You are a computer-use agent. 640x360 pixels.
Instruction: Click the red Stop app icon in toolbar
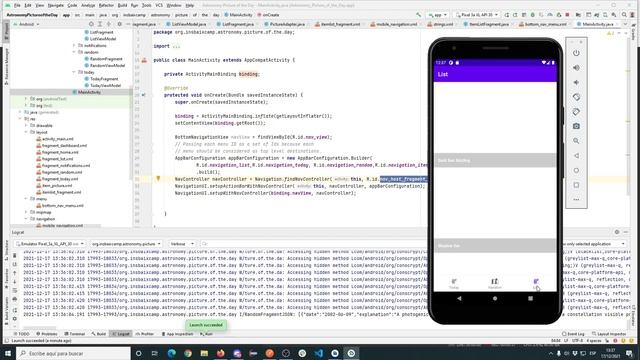[x=567, y=15]
